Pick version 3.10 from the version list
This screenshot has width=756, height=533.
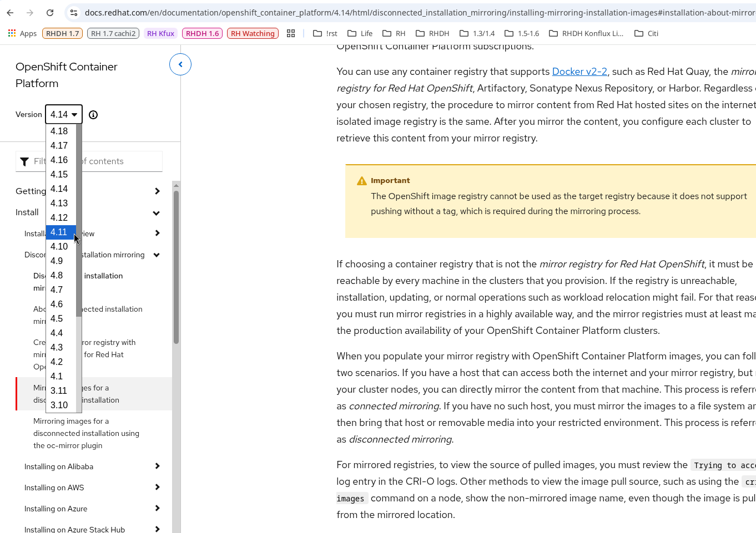click(59, 405)
